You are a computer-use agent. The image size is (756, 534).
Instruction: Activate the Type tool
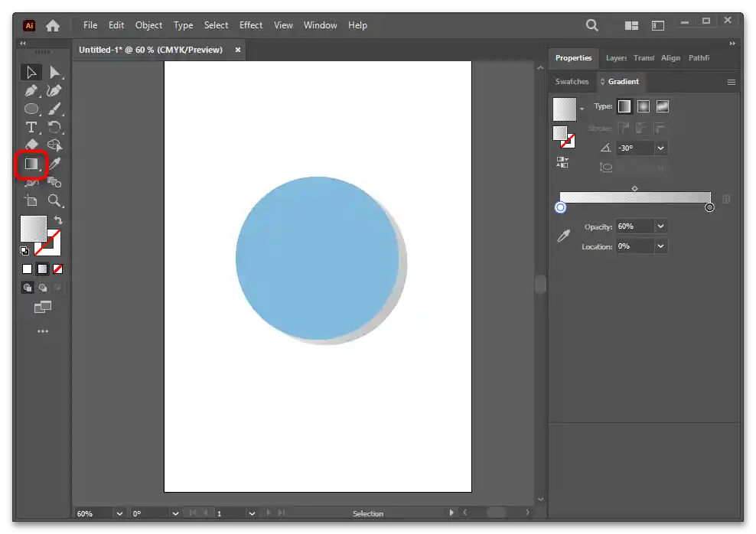pyautogui.click(x=31, y=127)
